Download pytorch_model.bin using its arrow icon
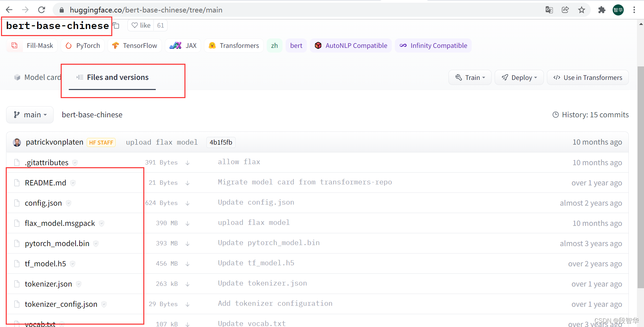The image size is (644, 327). pos(187,244)
